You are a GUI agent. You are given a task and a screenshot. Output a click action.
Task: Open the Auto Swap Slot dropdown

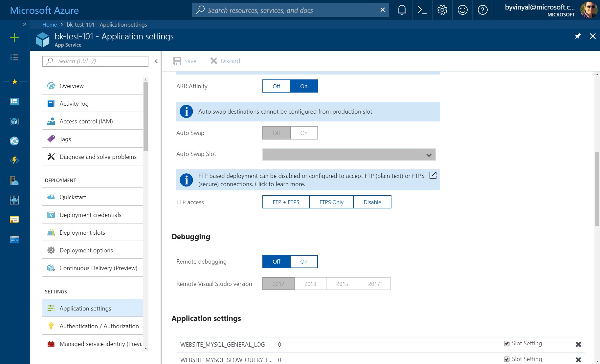(349, 155)
